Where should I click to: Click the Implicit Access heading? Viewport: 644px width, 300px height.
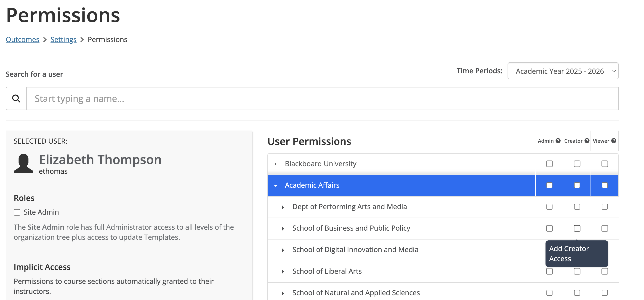tap(42, 267)
